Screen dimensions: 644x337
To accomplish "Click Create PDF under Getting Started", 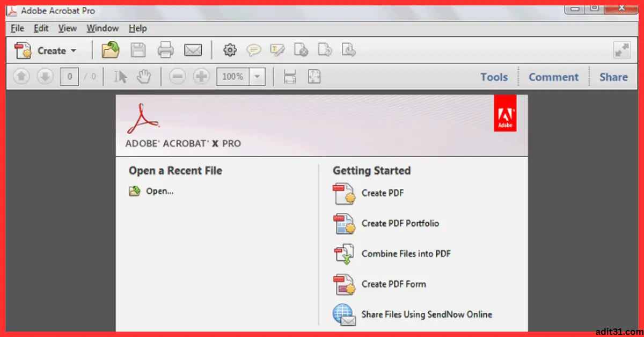I will coord(383,193).
